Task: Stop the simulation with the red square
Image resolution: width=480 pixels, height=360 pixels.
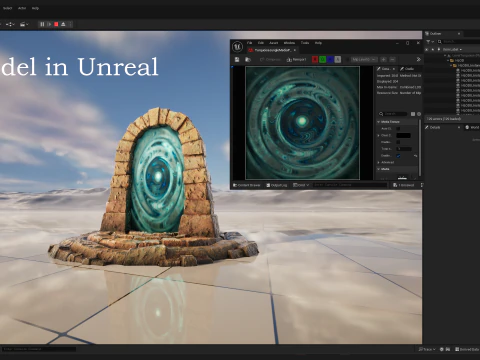Action: tap(56, 24)
